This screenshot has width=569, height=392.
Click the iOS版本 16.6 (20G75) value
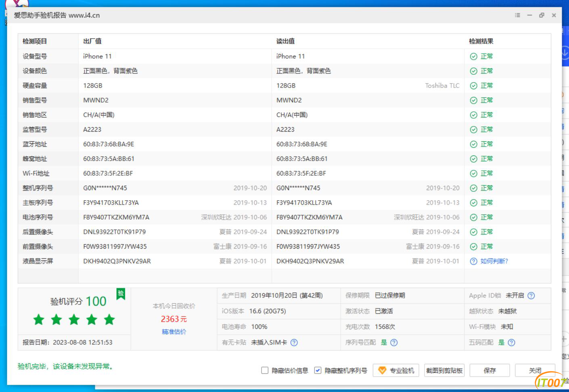point(268,311)
